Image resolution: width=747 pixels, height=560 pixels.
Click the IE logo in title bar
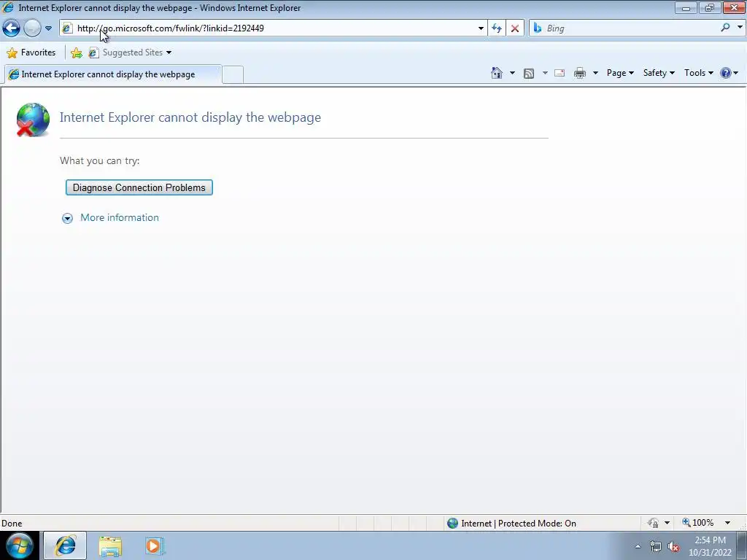coord(8,7)
